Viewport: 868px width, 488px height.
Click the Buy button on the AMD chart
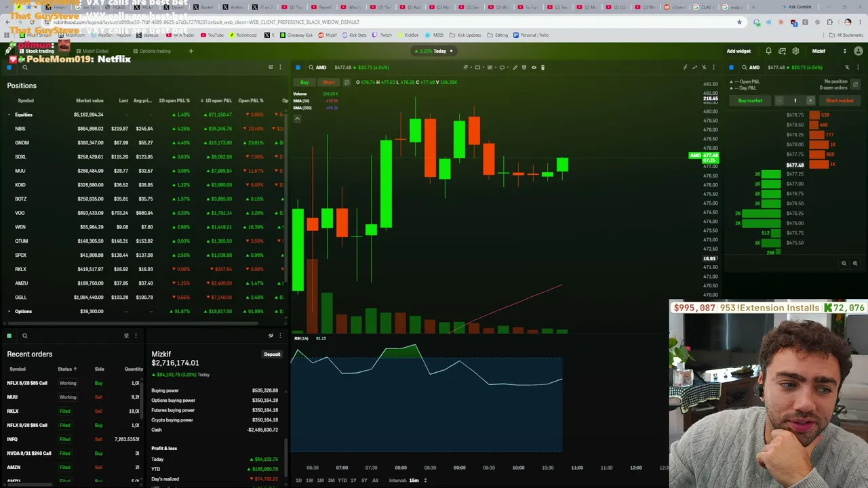pos(304,83)
